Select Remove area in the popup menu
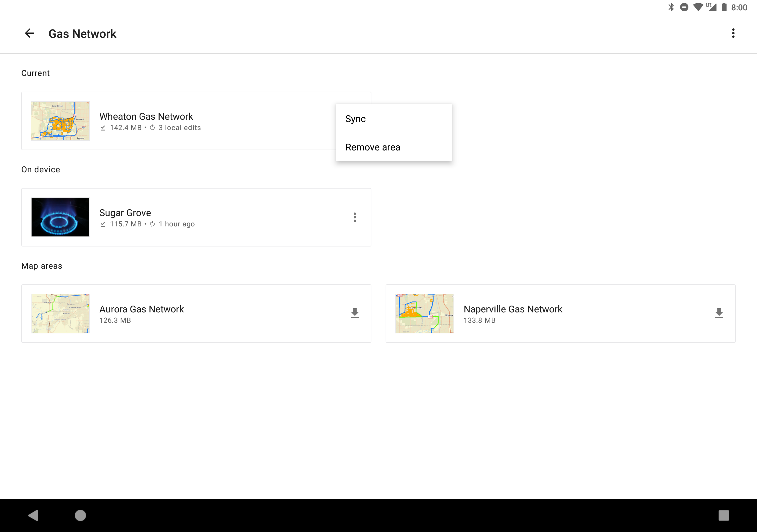 tap(394, 147)
